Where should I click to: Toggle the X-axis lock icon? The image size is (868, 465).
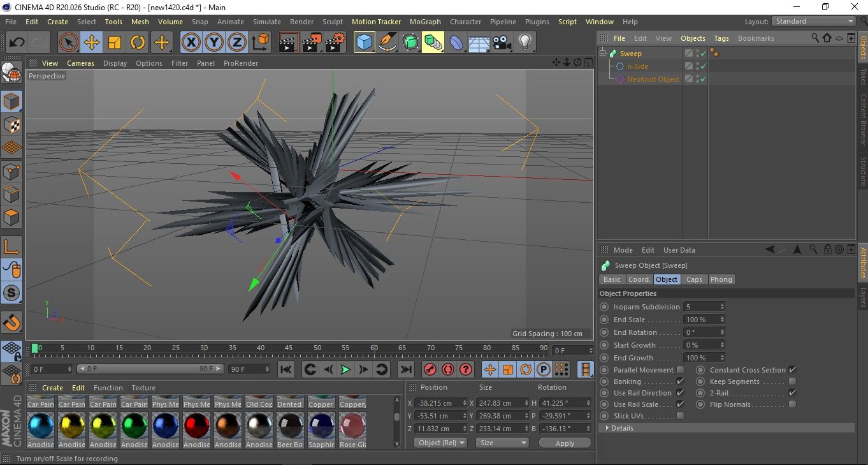click(x=191, y=43)
